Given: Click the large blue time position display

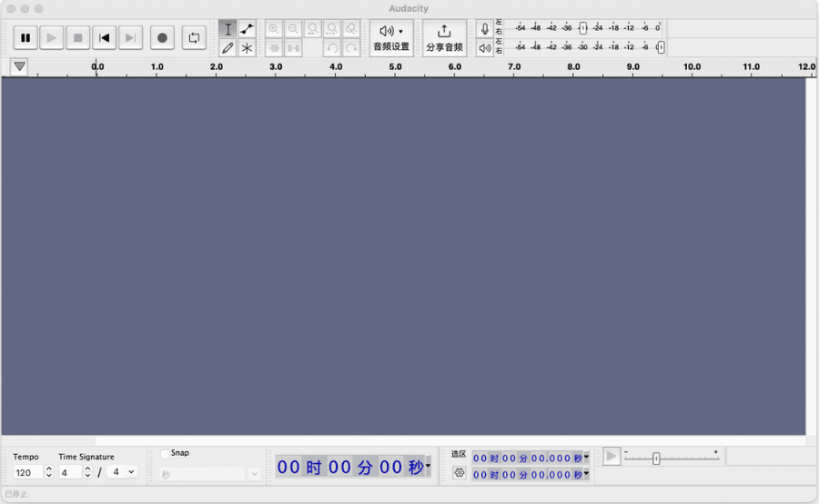Looking at the screenshot, I should tap(350, 467).
